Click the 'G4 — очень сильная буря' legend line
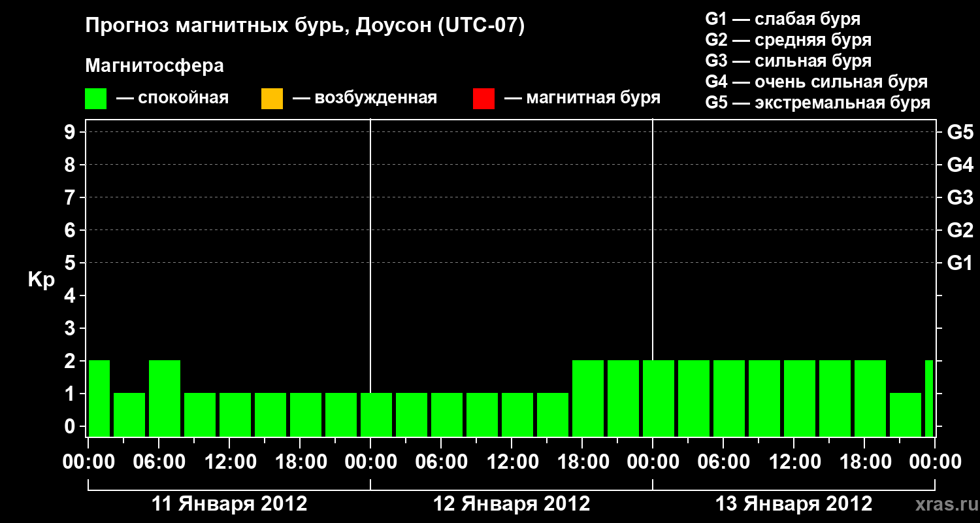This screenshot has width=980, height=523. point(817,82)
